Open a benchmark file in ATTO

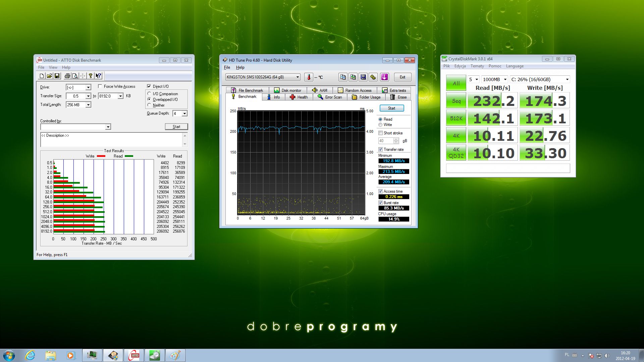coord(49,76)
